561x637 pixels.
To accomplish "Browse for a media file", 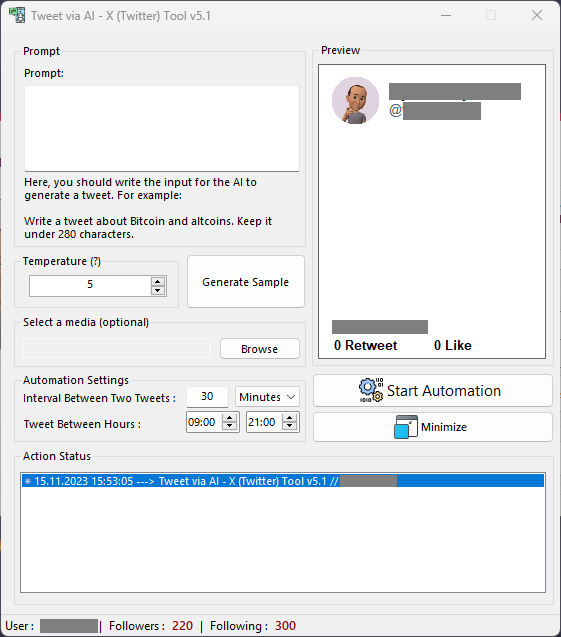I will pyautogui.click(x=260, y=349).
